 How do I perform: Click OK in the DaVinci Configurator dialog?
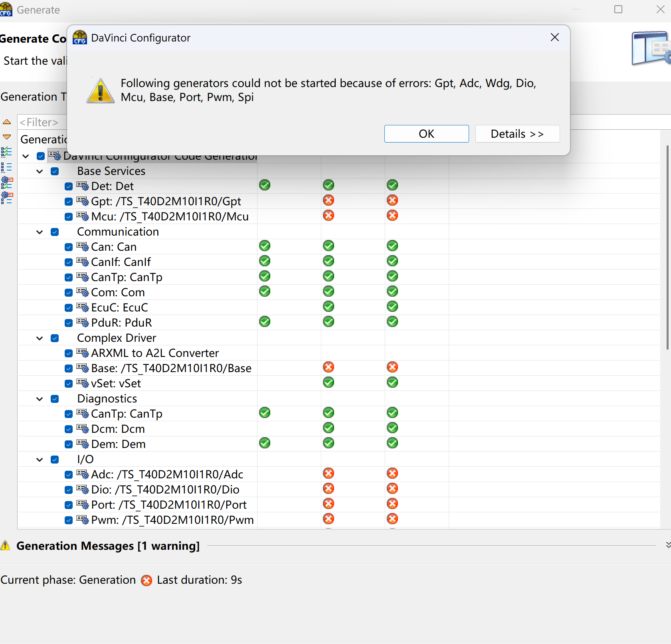pyautogui.click(x=426, y=134)
